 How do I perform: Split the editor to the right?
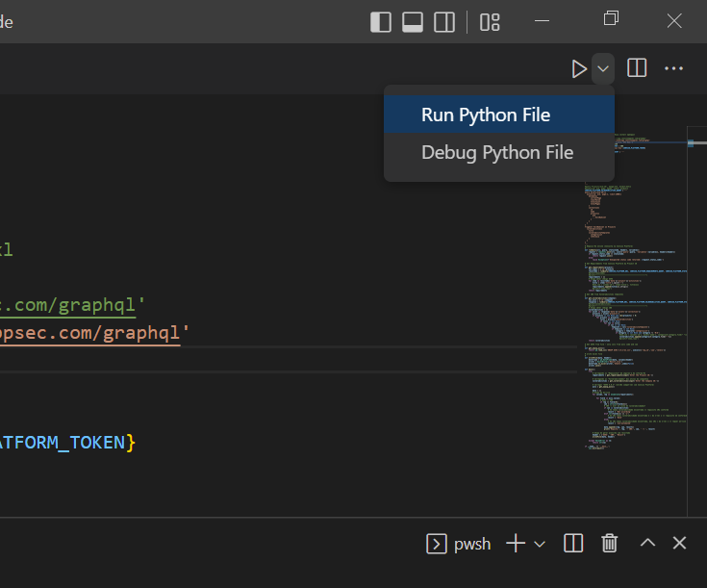[x=637, y=68]
